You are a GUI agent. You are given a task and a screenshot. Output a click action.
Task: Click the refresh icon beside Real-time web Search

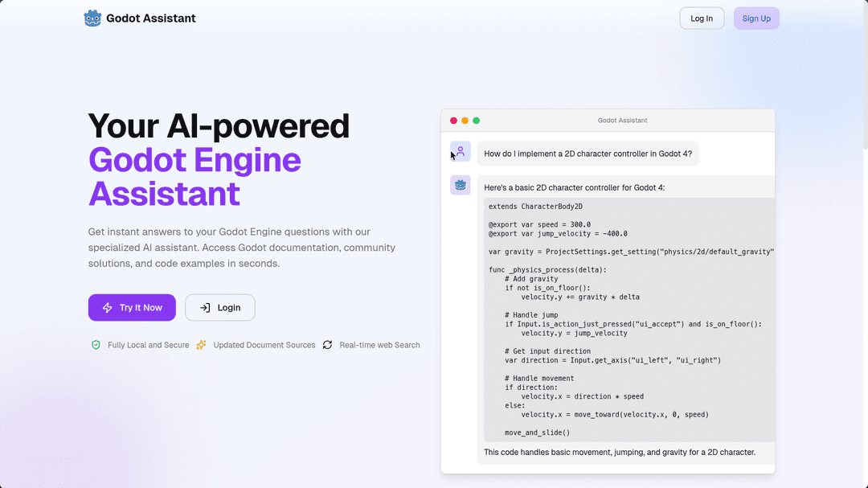click(327, 345)
